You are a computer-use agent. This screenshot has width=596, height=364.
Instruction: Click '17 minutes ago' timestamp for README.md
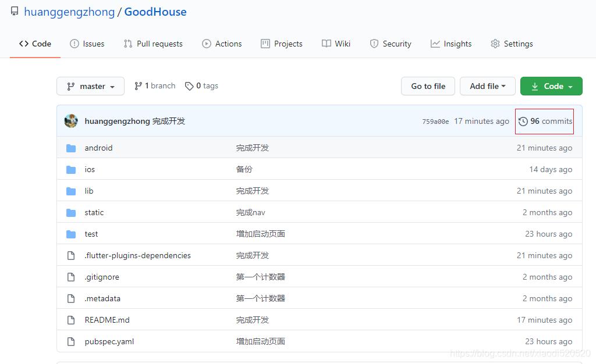(545, 320)
